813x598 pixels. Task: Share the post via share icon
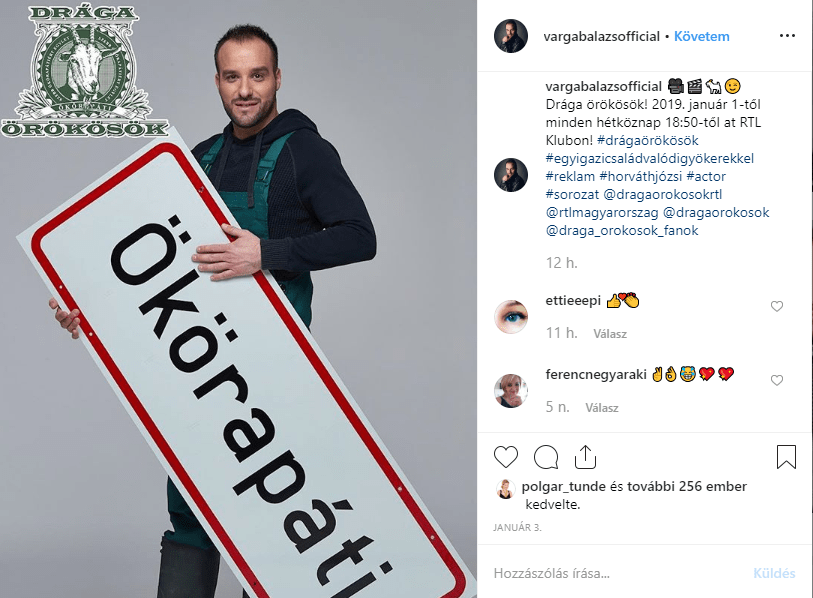(x=585, y=457)
